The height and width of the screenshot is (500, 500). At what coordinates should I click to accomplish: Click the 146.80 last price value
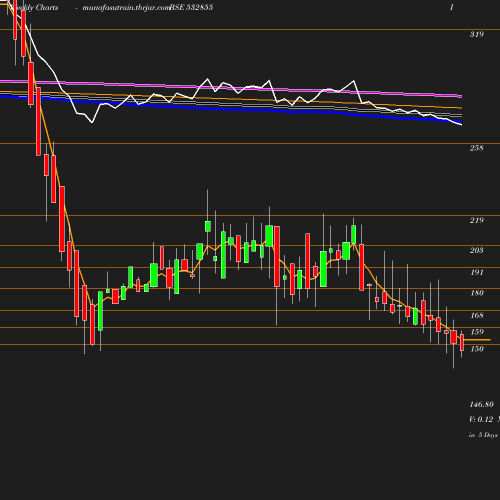[x=481, y=404]
